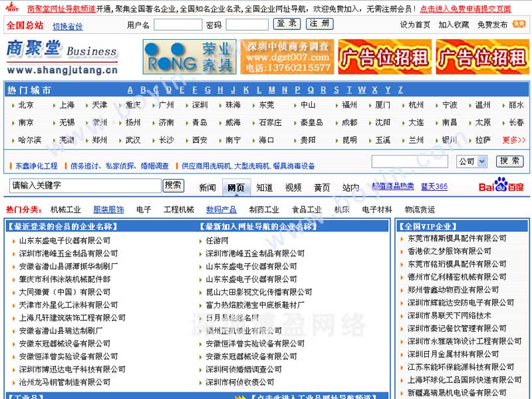Viewport: 532px width, 399px height.
Task: Click 搜索 button next to keyword field
Action: point(173,186)
